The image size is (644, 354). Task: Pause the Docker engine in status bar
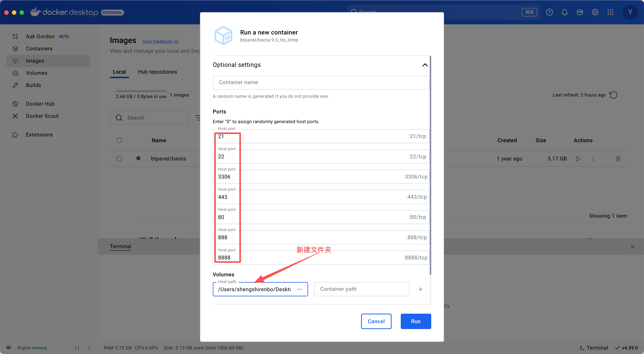coord(77,348)
